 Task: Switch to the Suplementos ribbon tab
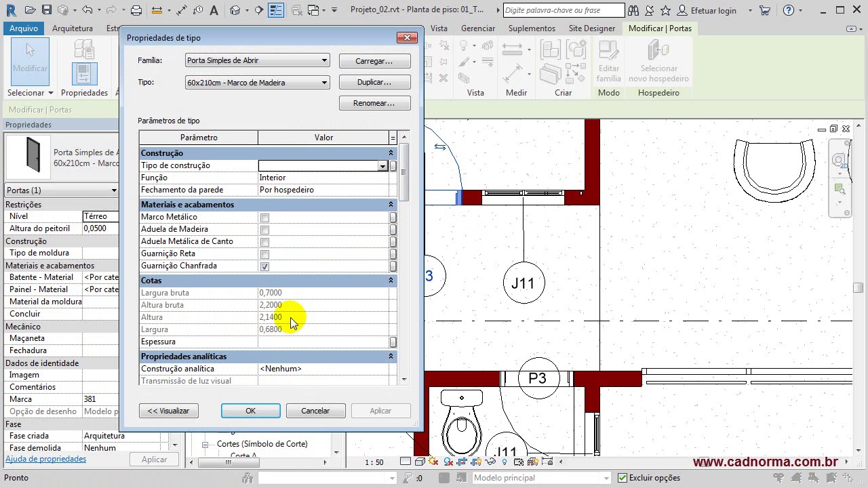tap(532, 28)
